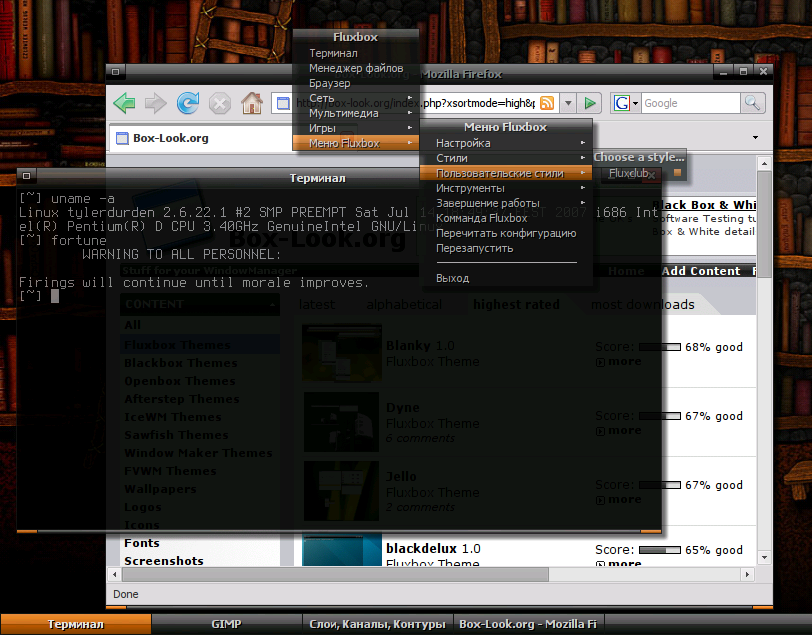Open the Fluxbox Themes category

pos(177,345)
